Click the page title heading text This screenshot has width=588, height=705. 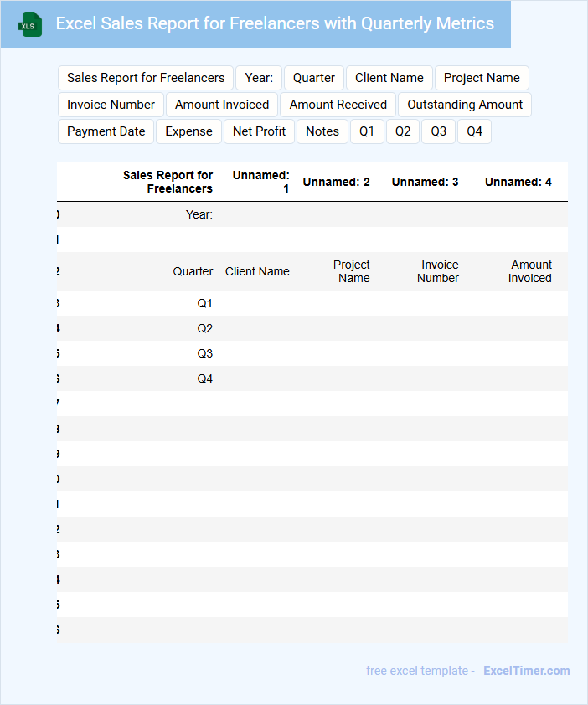click(x=275, y=23)
